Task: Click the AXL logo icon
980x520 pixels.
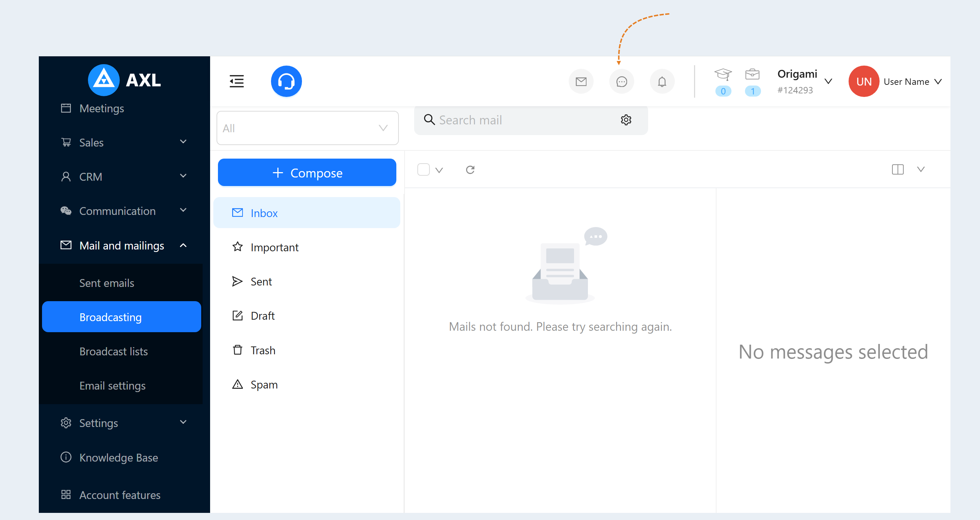Action: [104, 80]
